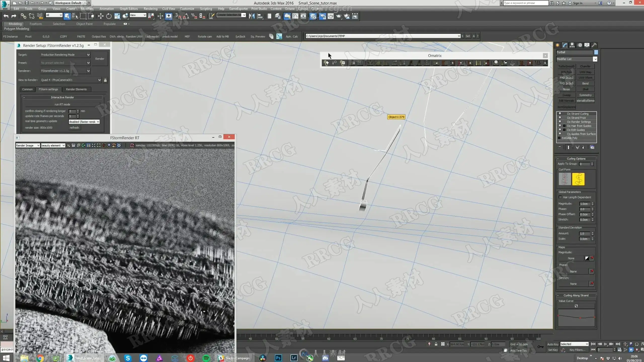
Task: Click the run RT mode button
Action: 62,104
